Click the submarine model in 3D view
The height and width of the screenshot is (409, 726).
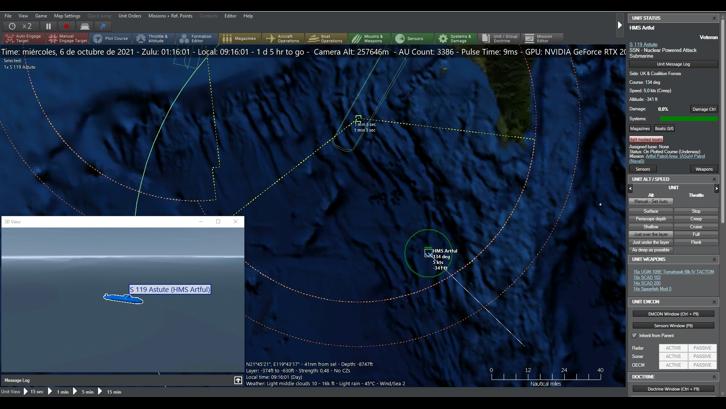(x=123, y=299)
